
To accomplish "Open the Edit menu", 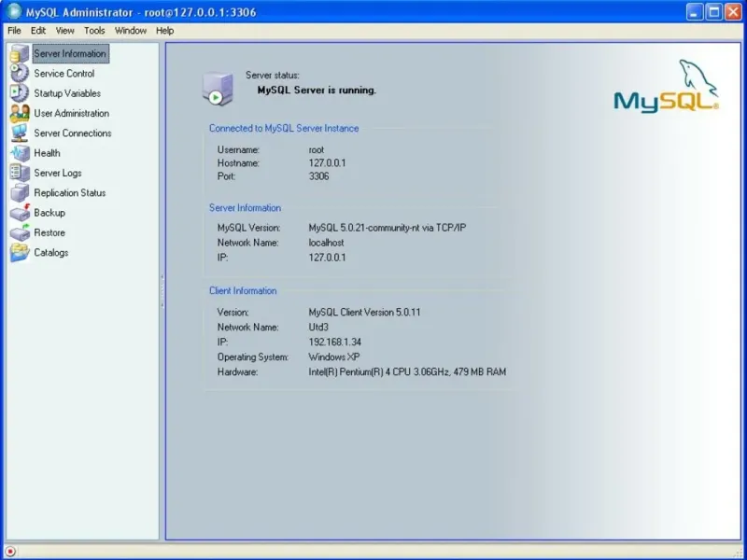I will (38, 31).
